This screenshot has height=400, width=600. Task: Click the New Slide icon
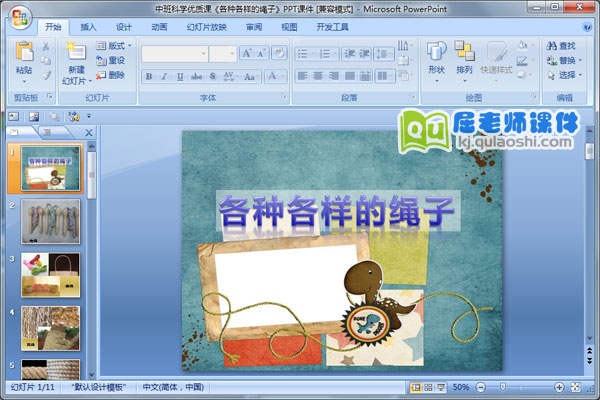(x=76, y=51)
